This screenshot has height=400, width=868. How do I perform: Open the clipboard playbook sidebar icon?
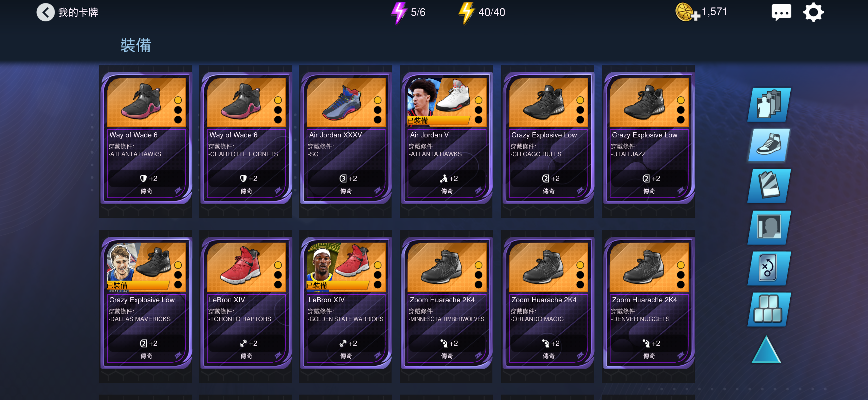(x=769, y=186)
